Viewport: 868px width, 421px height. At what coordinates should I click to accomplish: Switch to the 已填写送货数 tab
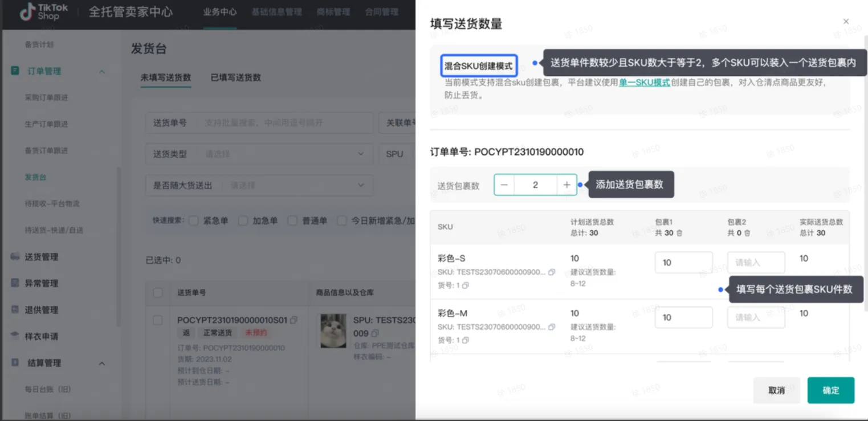[x=236, y=77]
